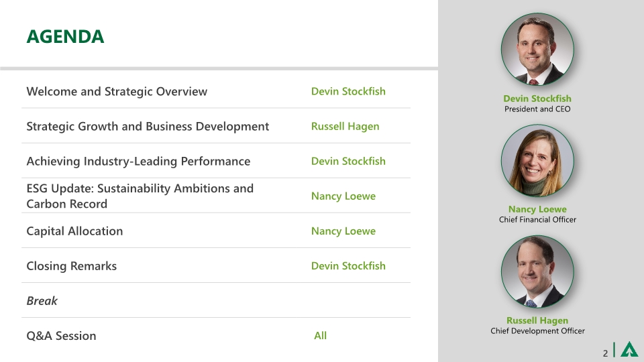
Task: Click Devin Stockfish's portrait photo
Action: [537, 50]
